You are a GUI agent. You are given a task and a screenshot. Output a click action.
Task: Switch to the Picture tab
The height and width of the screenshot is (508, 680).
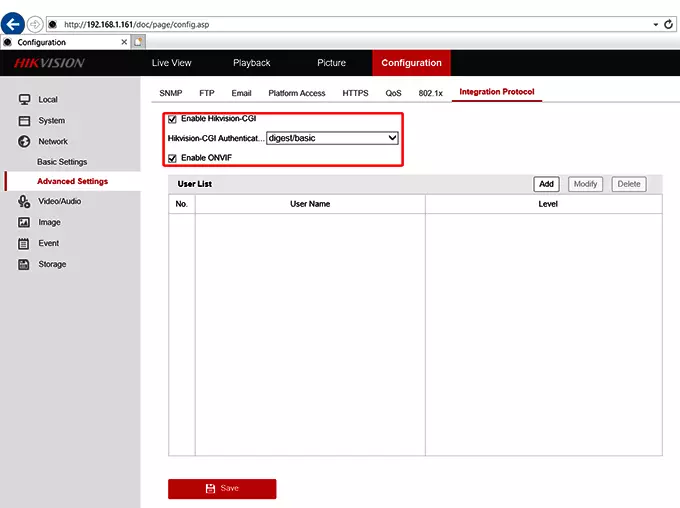(x=331, y=63)
